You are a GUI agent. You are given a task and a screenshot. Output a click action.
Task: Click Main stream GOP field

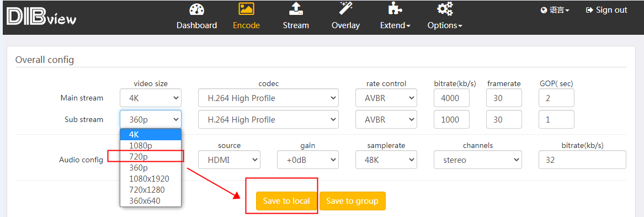coord(556,98)
